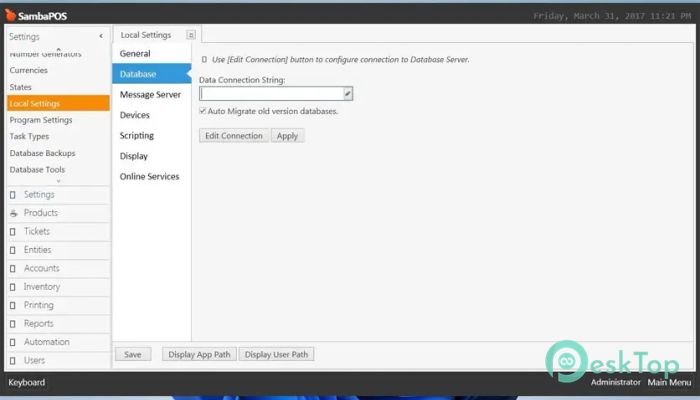This screenshot has width=700, height=400.
Task: Click the Automation category icon
Action: coord(13,342)
